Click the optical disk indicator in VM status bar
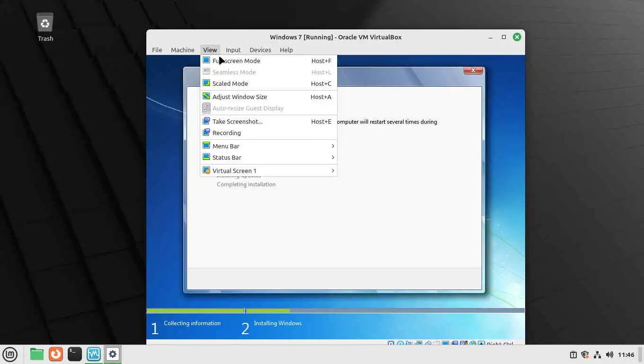Viewport: 644px width, 364px height. click(x=400, y=344)
